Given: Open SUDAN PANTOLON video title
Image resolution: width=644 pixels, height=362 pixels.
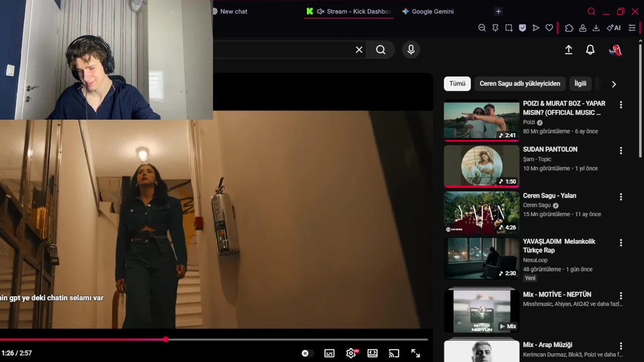Looking at the screenshot, I should coord(550,149).
